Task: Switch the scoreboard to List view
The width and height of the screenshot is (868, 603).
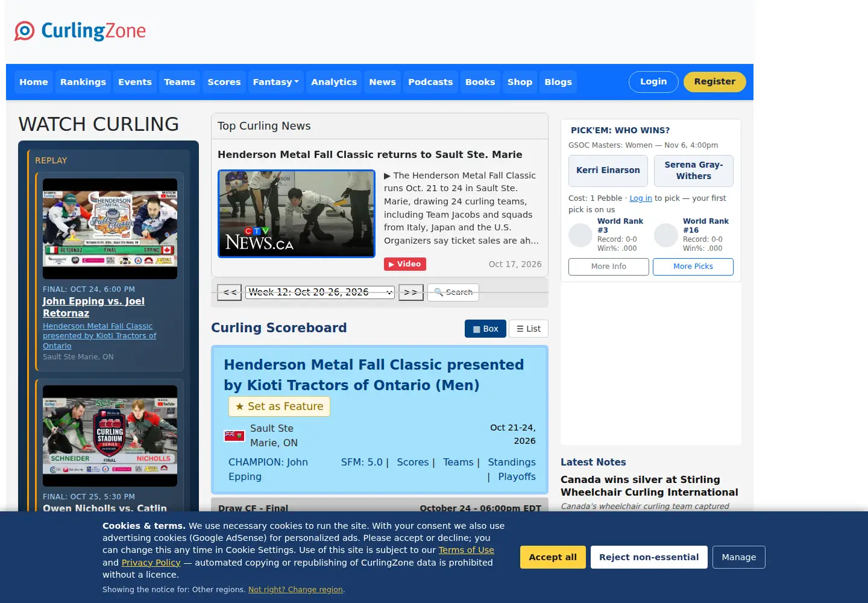Action: pyautogui.click(x=529, y=329)
